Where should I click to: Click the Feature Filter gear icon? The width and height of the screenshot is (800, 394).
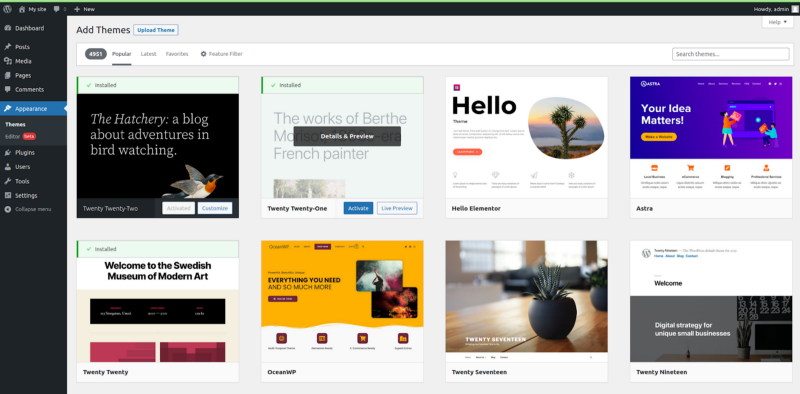point(204,54)
